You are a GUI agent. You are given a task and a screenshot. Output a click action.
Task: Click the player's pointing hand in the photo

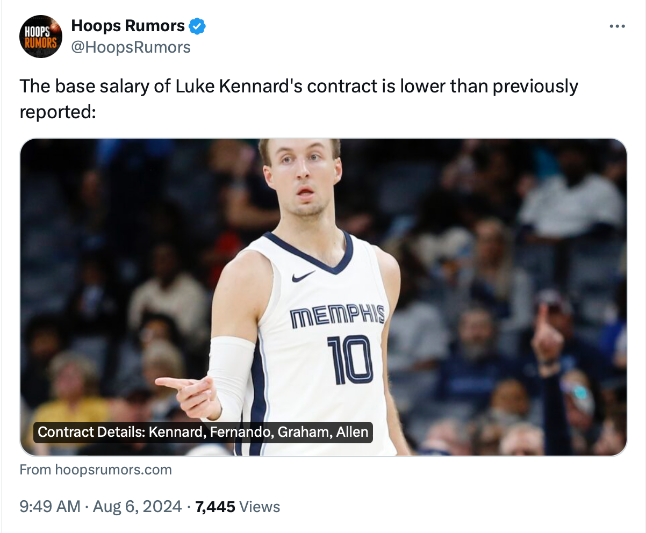click(190, 392)
